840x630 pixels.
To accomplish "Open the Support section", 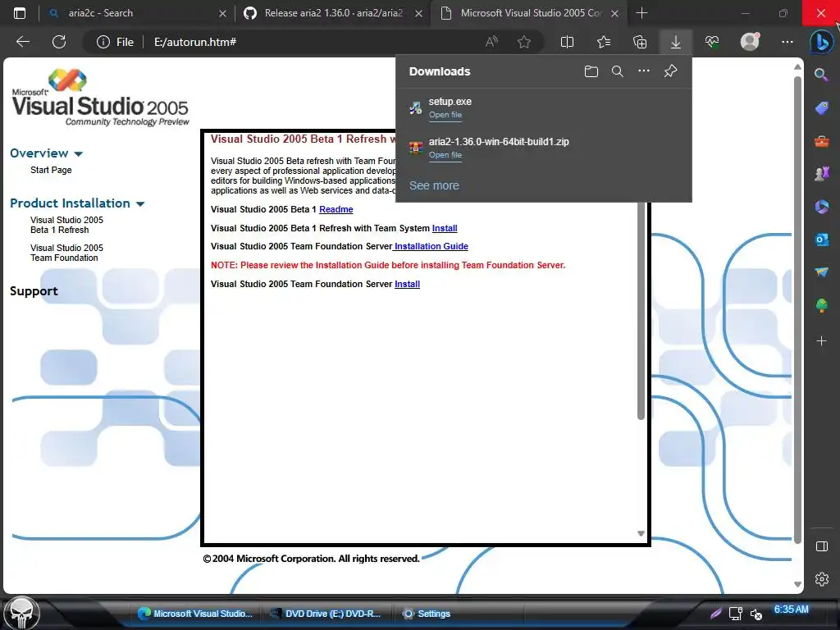I will 34,291.
